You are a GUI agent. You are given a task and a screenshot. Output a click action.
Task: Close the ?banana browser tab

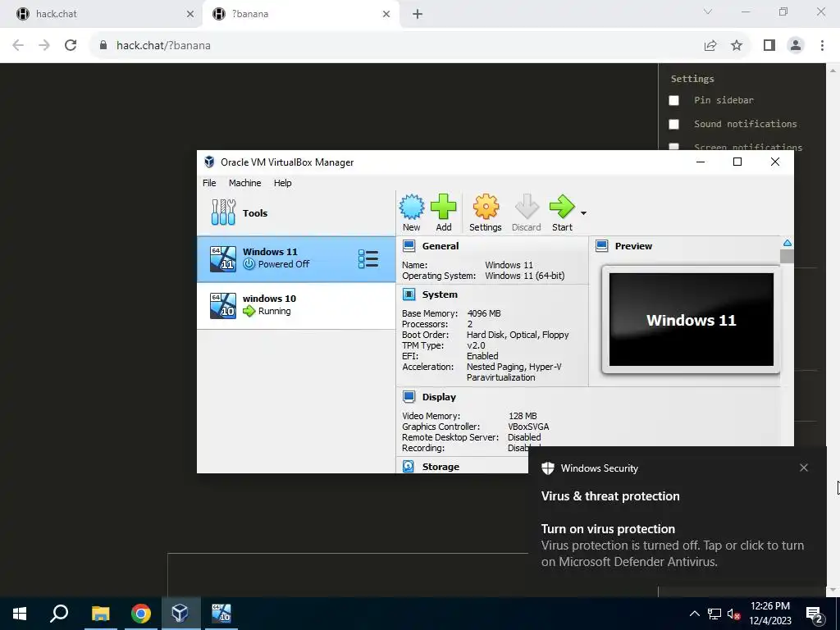click(x=386, y=14)
